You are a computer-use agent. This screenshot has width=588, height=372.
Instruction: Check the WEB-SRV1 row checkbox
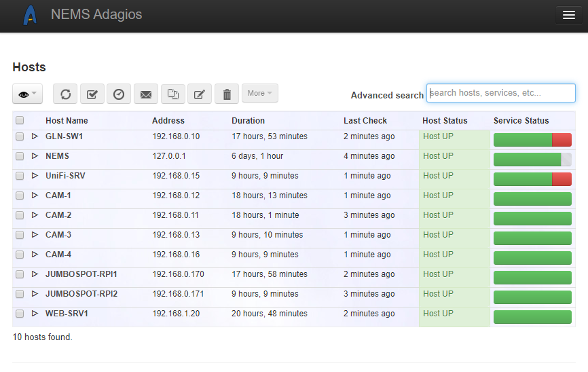tap(20, 314)
